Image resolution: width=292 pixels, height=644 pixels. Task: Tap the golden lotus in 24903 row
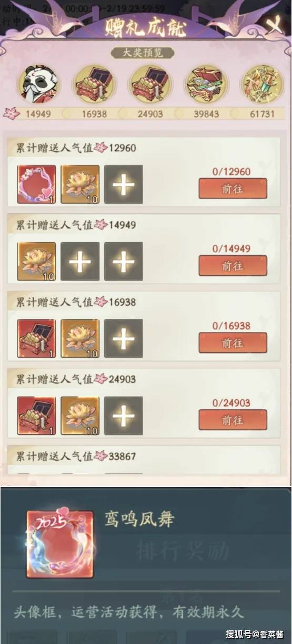(x=80, y=416)
